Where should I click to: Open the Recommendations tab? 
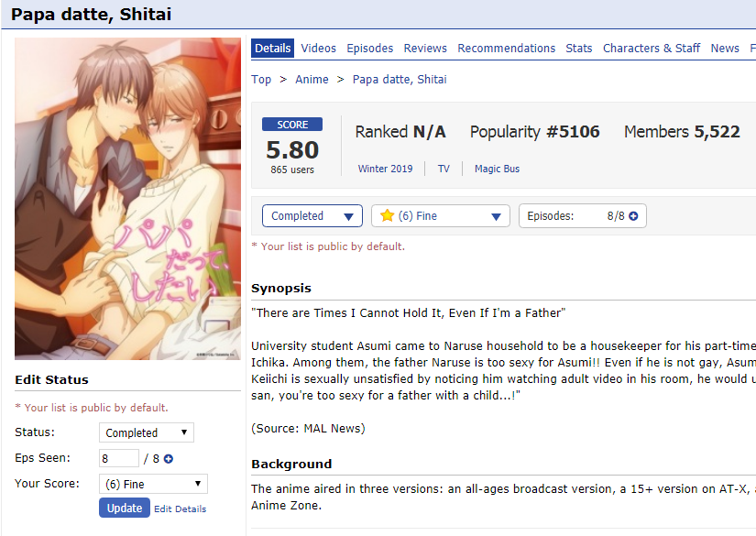(506, 49)
